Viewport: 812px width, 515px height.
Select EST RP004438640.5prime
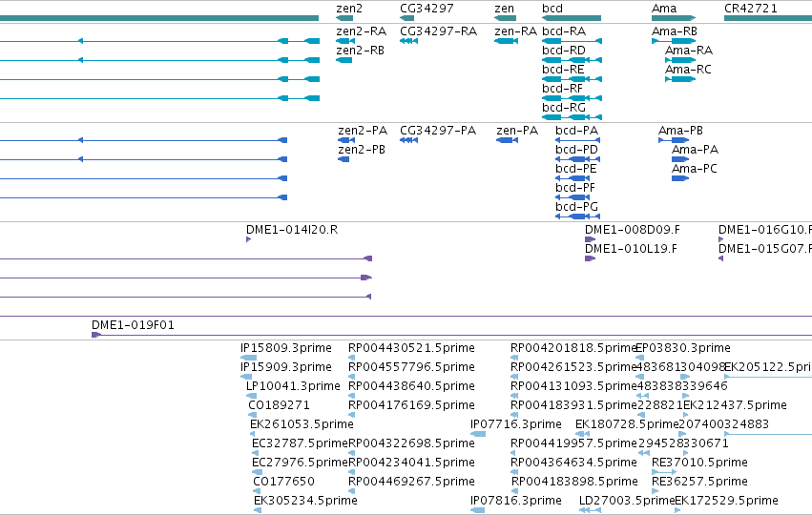pos(352,396)
